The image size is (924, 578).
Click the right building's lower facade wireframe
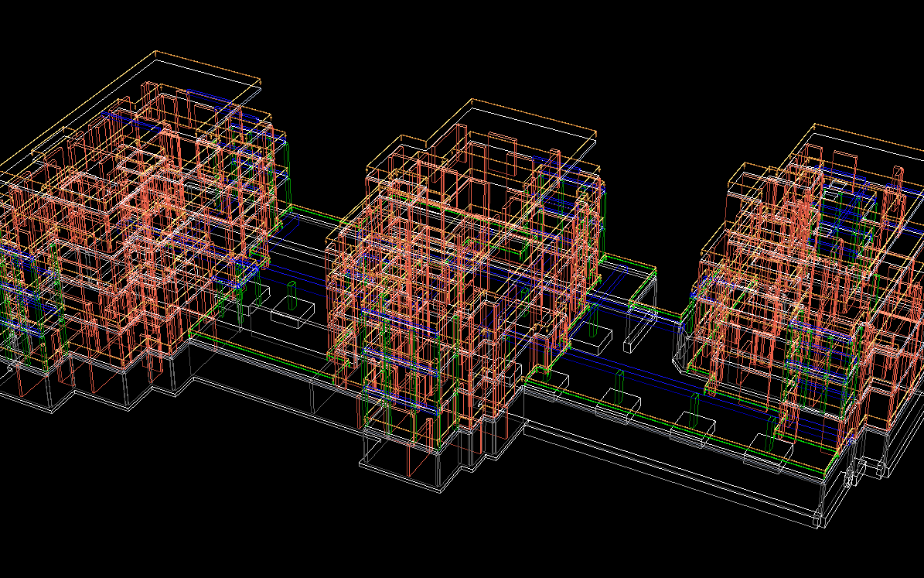pos(773,364)
